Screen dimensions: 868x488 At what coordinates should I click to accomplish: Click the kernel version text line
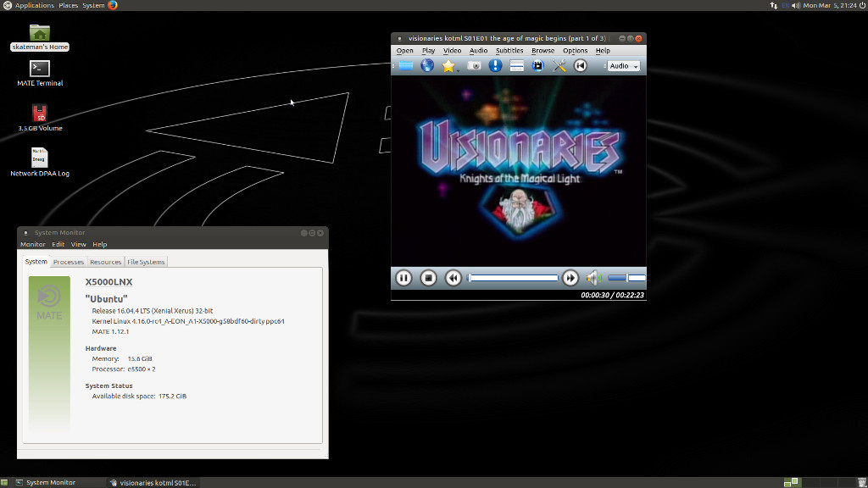coord(188,321)
